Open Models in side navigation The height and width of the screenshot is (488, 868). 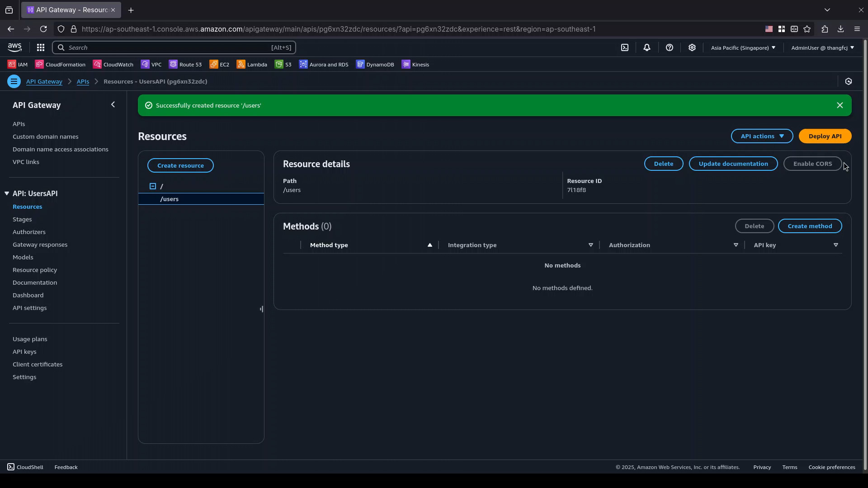coord(23,257)
